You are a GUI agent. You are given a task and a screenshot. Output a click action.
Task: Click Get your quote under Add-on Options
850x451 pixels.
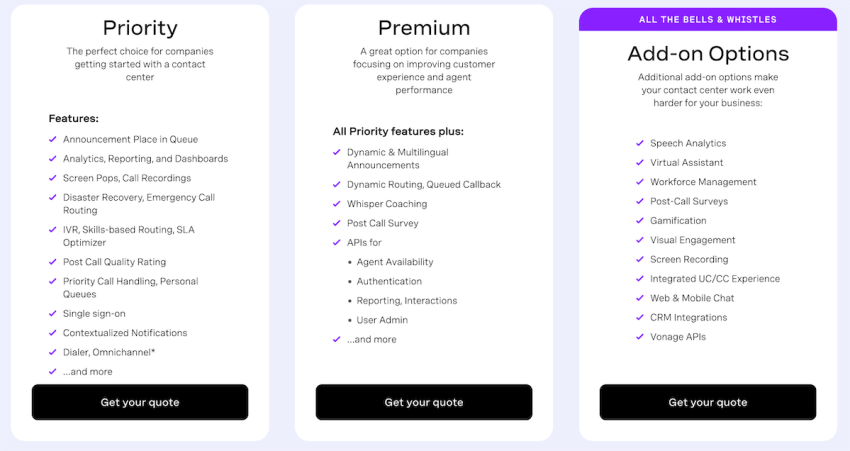coord(707,402)
